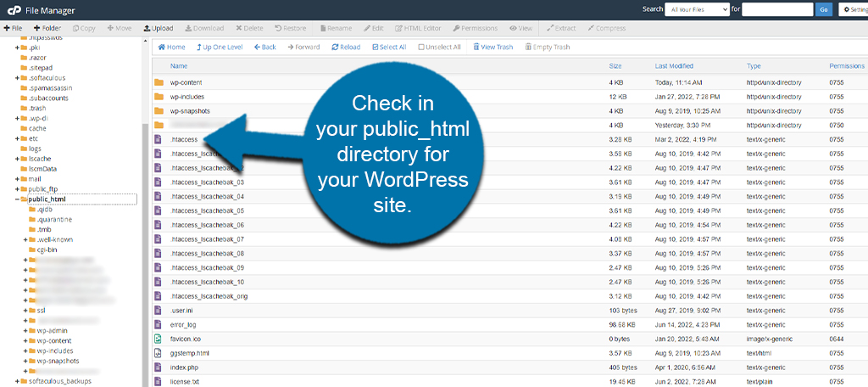Go Back in file navigation
The height and width of the screenshot is (387, 868).
pyautogui.click(x=265, y=48)
